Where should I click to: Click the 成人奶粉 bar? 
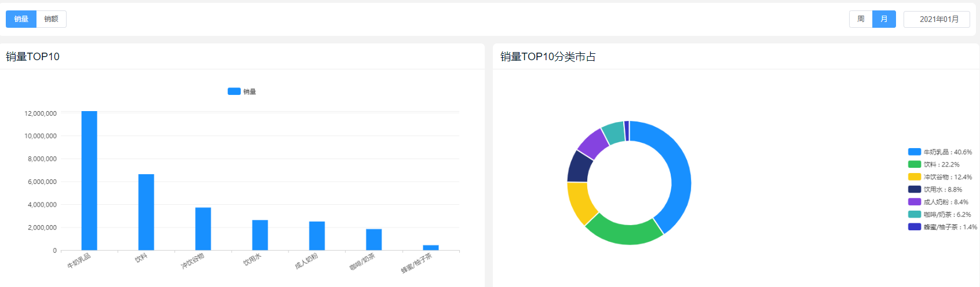tap(317, 236)
